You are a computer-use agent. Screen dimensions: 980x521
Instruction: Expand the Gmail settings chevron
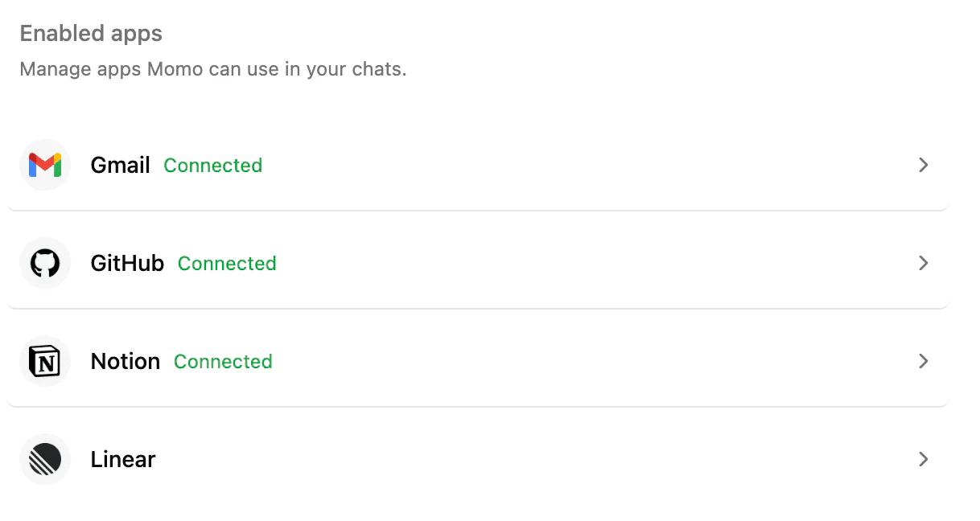click(x=924, y=165)
